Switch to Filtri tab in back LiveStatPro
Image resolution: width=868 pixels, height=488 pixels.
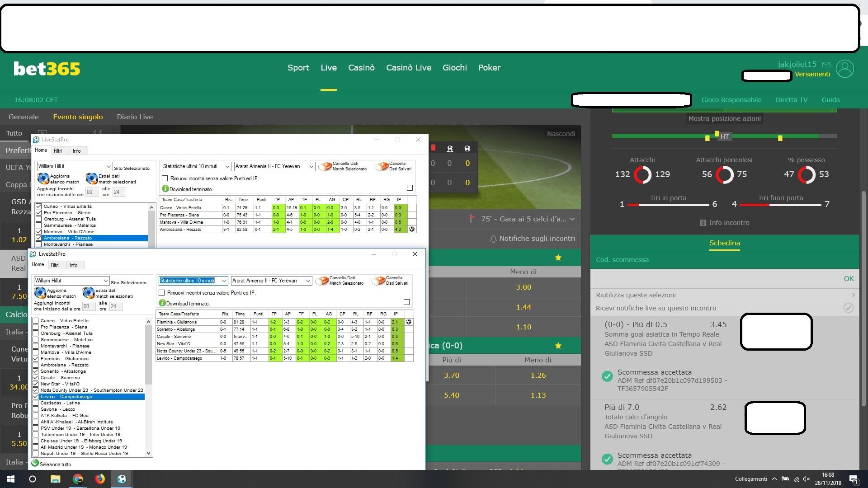(x=58, y=151)
